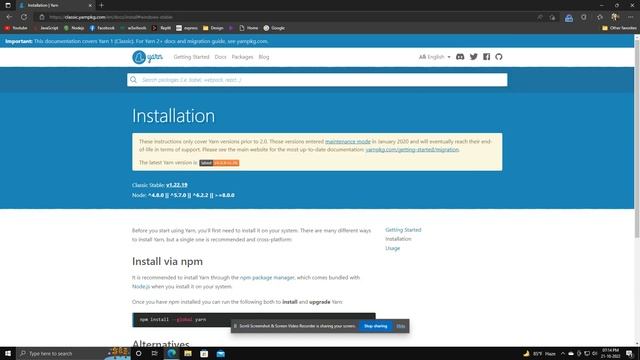Image resolution: width=640 pixels, height=360 pixels.
Task: Open the v1.22.19 Classic Stable link
Action: [x=177, y=185]
